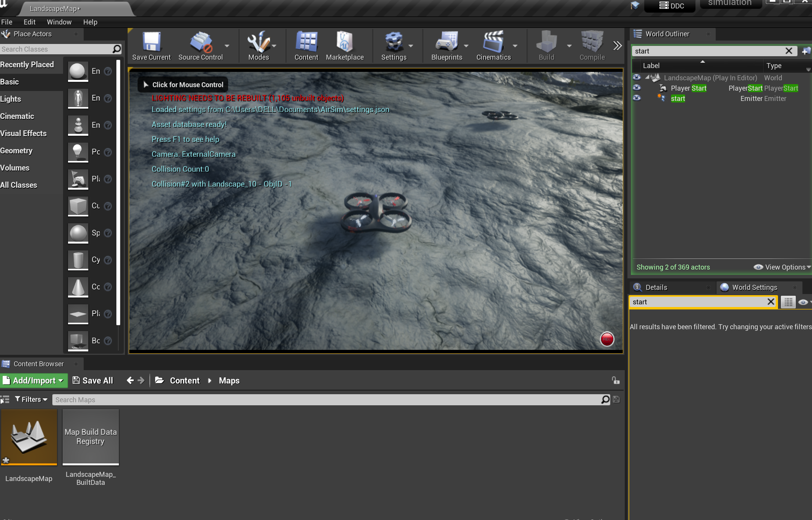Click the Save All button
The width and height of the screenshot is (812, 520).
pyautogui.click(x=93, y=380)
